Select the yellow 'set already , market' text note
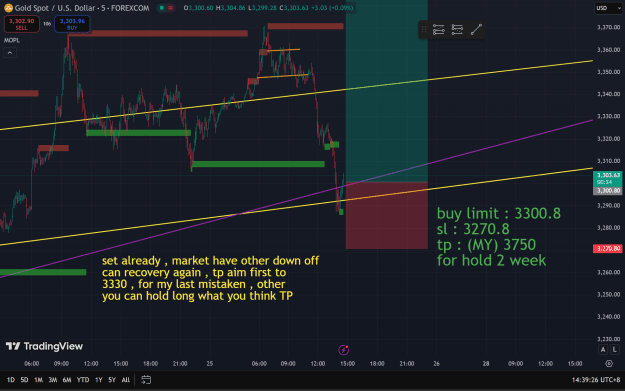Image resolution: width=625 pixels, height=391 pixels. click(x=210, y=278)
